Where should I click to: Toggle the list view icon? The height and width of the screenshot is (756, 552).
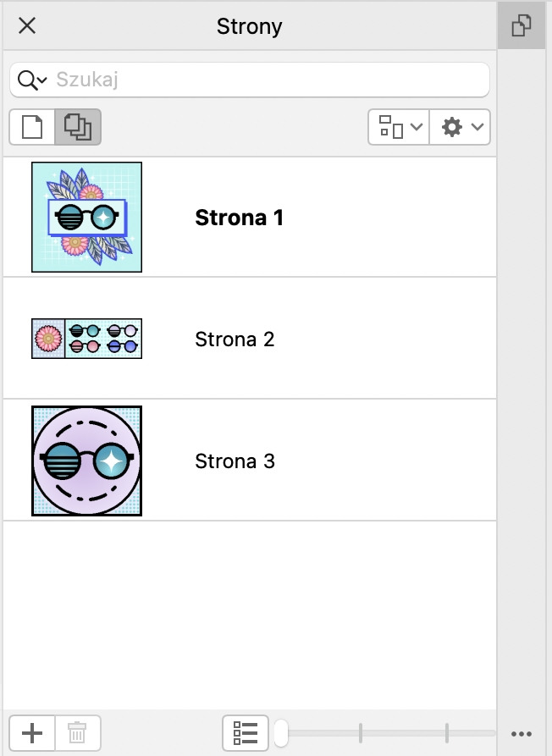(246, 732)
